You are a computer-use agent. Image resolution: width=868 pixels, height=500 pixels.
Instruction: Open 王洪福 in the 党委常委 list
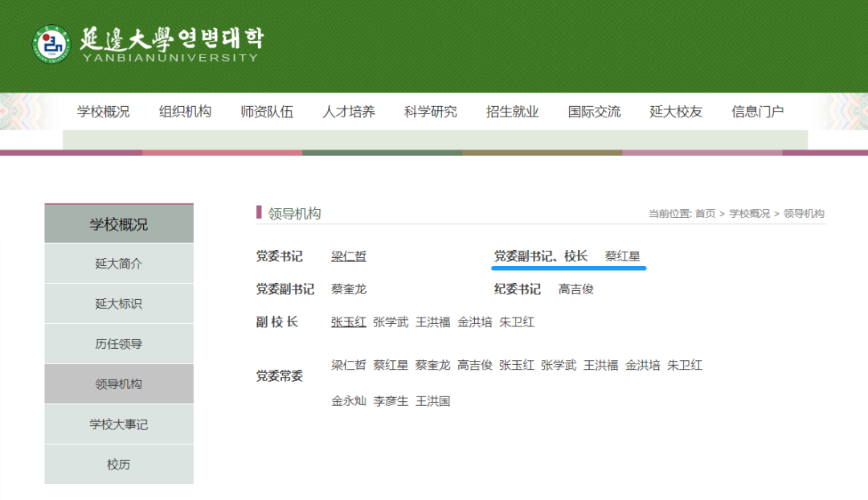click(601, 366)
